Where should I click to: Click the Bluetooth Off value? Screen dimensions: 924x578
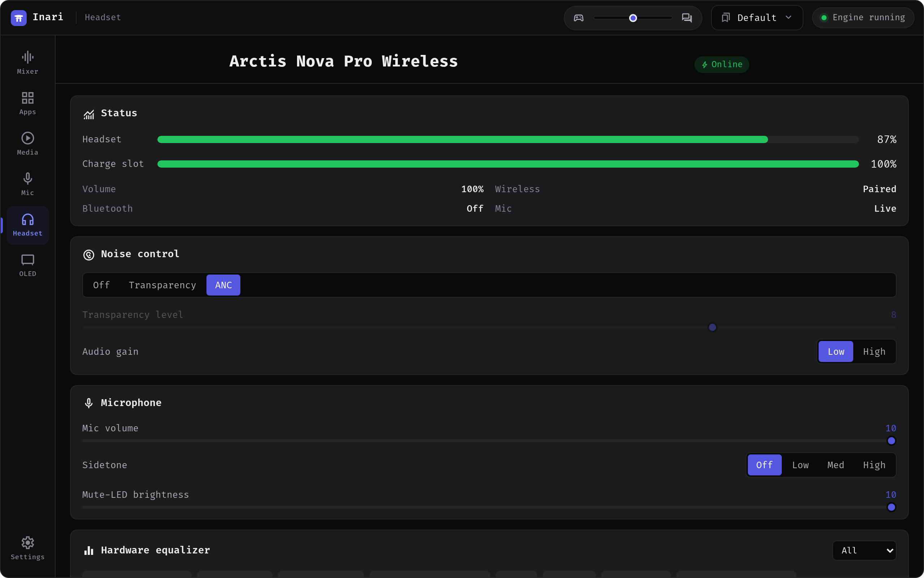point(475,209)
